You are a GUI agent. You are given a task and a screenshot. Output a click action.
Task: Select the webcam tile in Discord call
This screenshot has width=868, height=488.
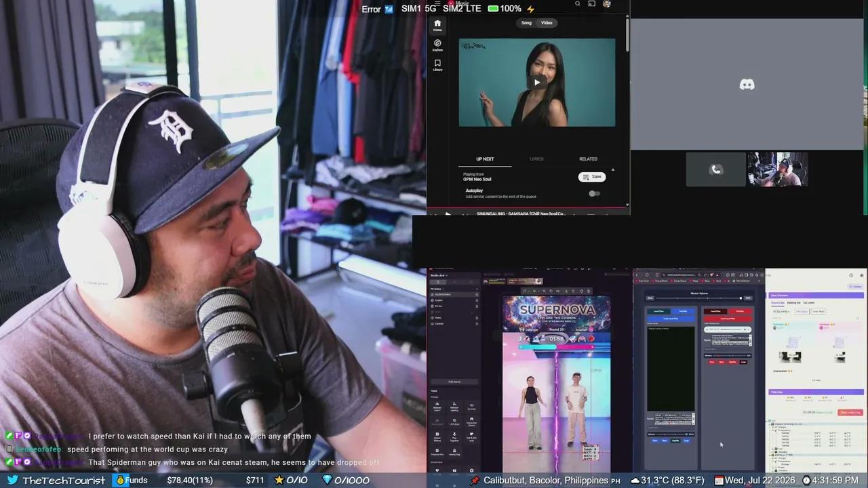(x=778, y=169)
